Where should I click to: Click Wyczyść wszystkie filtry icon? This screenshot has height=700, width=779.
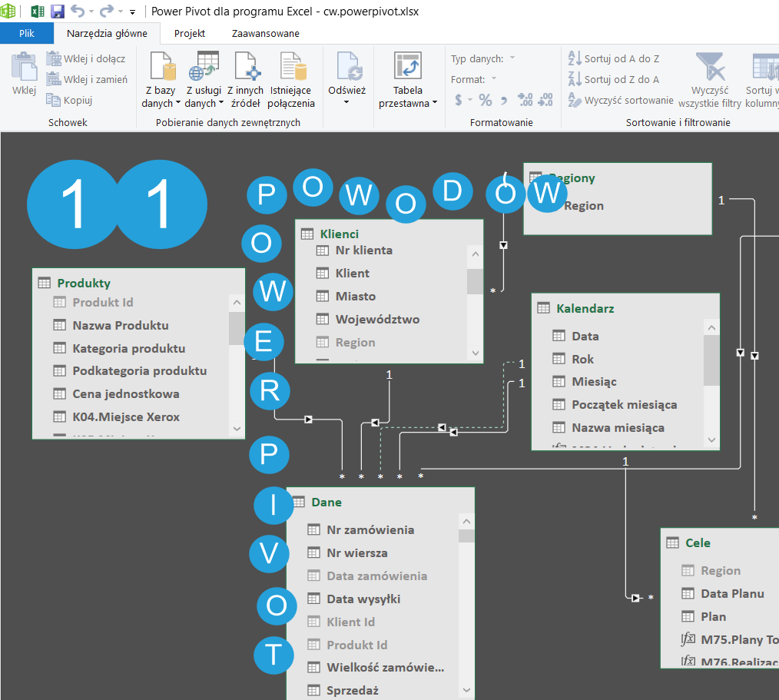pyautogui.click(x=710, y=67)
